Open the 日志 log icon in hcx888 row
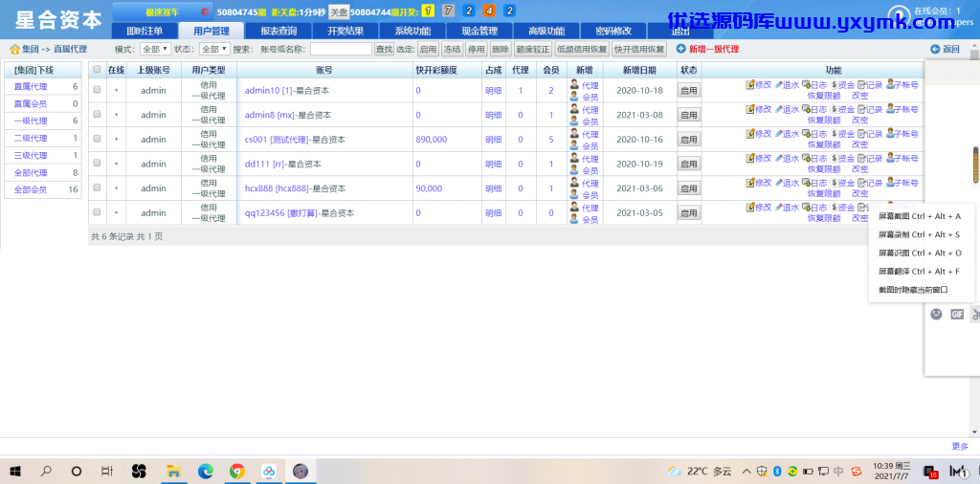 coord(806,183)
